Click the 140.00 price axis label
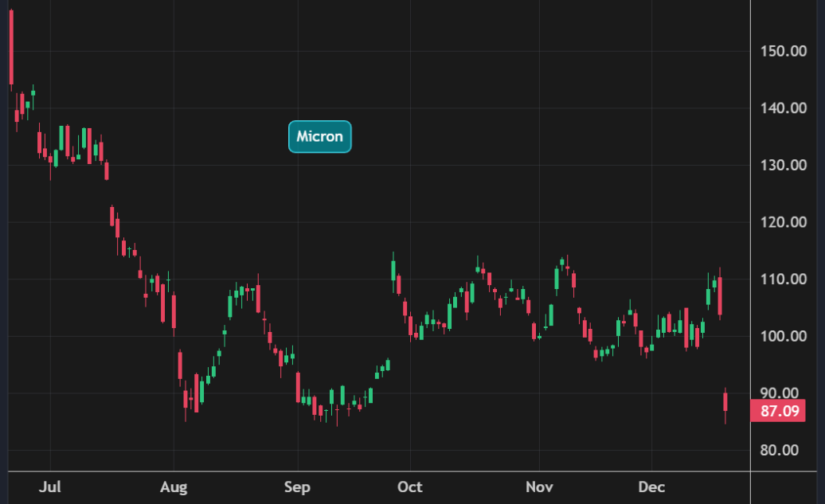The width and height of the screenshot is (825, 504). click(x=780, y=108)
